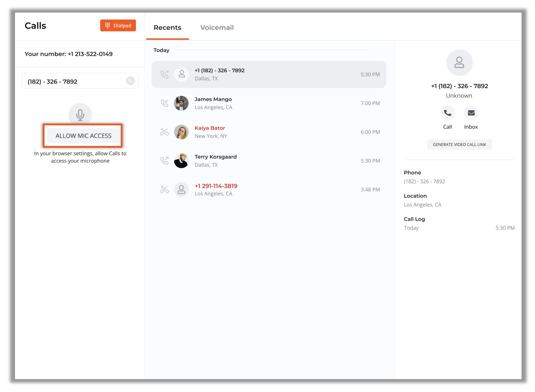Screen dimensions: 535x392
Task: Click phone value (182) - 326 - 7892 in details
Action: coord(424,182)
